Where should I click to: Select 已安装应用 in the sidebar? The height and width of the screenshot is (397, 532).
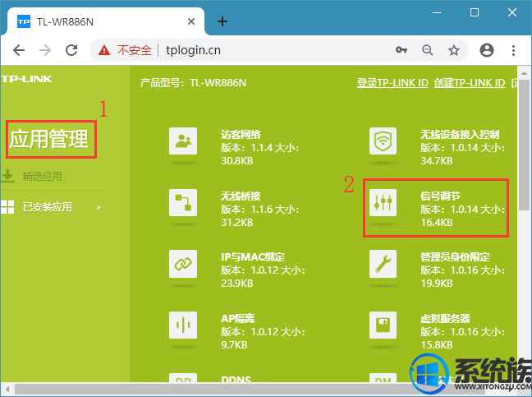click(x=47, y=207)
